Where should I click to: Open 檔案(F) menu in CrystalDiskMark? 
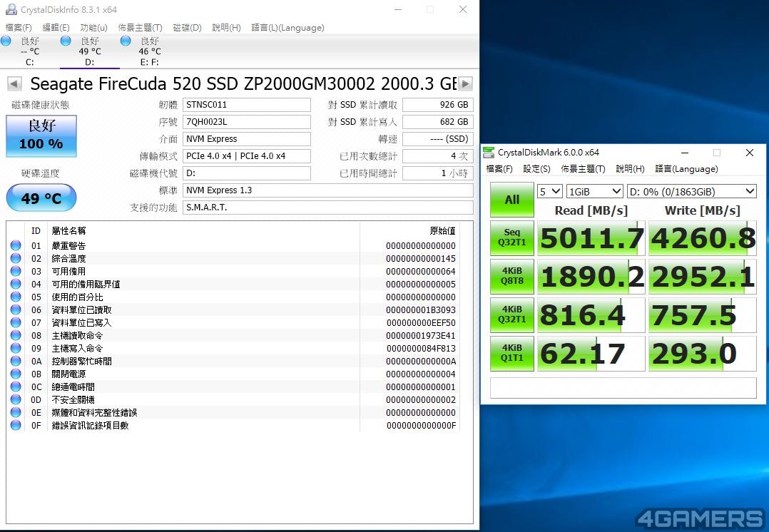[x=499, y=169]
